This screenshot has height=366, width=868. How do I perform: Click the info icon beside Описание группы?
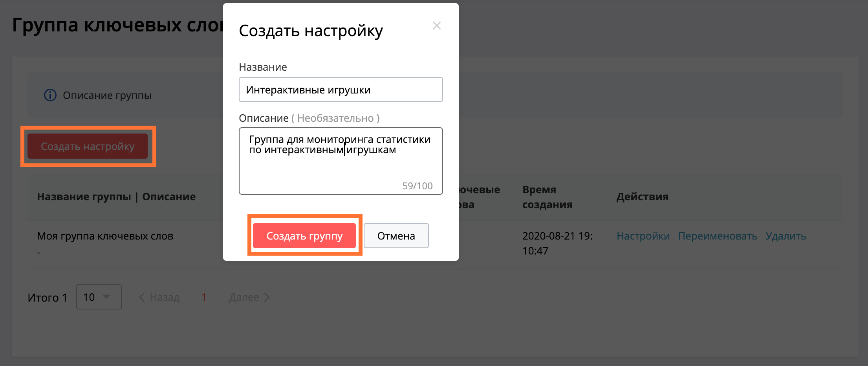coord(50,95)
